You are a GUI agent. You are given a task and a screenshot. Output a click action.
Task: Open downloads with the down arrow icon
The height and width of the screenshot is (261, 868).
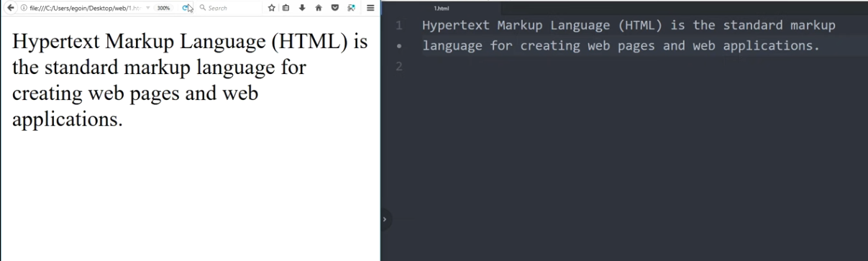301,8
